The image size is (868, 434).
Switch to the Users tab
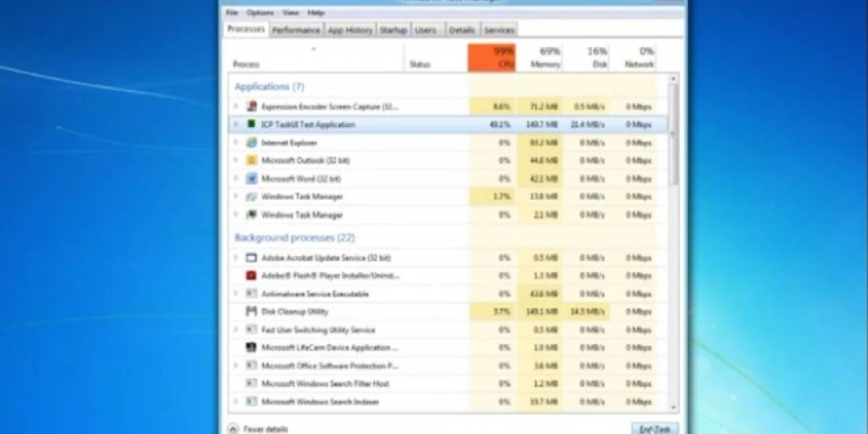tap(425, 30)
